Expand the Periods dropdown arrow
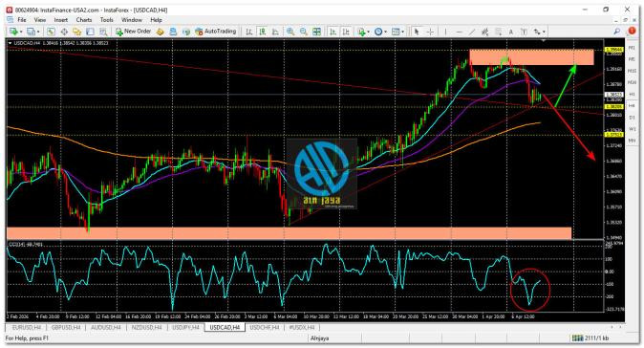 [385, 32]
